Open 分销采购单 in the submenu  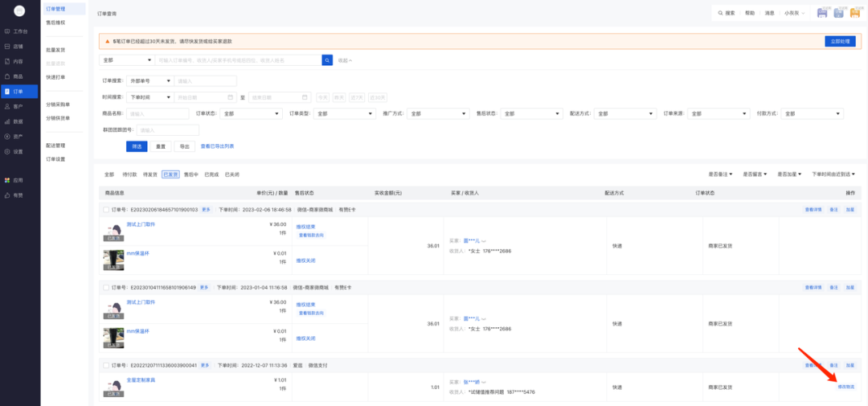pos(58,105)
